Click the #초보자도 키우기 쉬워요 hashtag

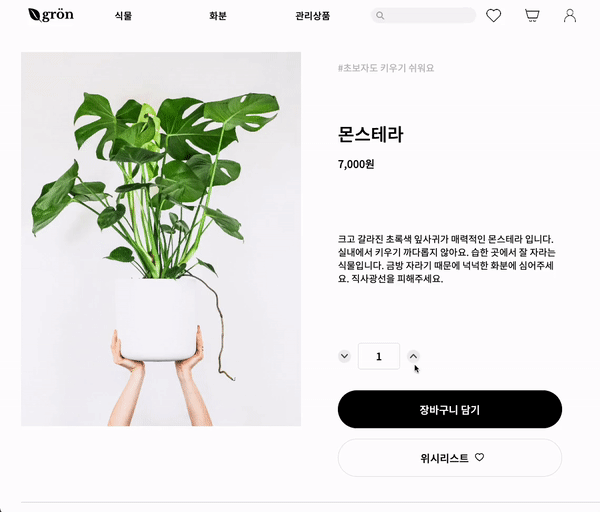click(386, 68)
